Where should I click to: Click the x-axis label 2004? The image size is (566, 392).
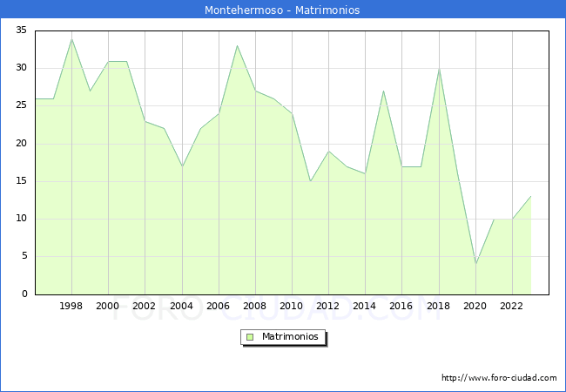pos(182,306)
